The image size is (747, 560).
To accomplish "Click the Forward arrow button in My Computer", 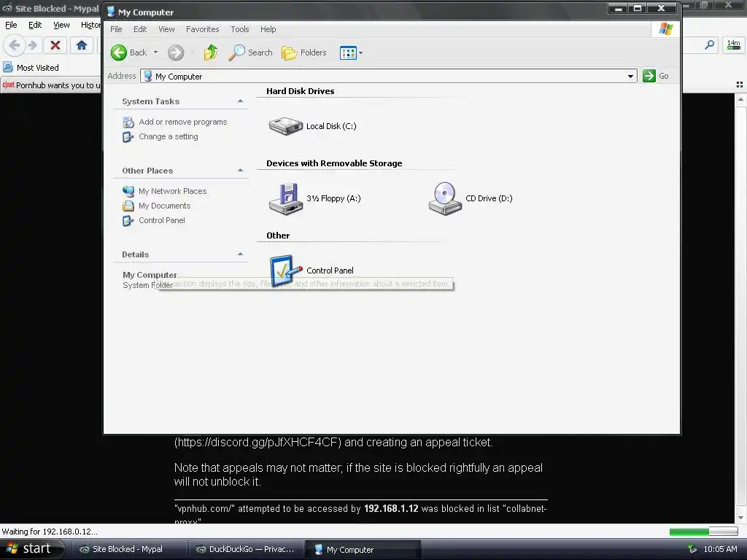I will pos(176,52).
